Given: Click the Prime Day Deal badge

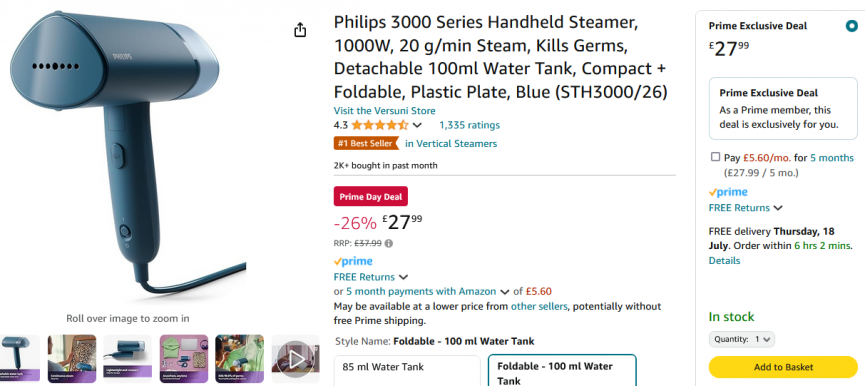Looking at the screenshot, I should click(371, 196).
